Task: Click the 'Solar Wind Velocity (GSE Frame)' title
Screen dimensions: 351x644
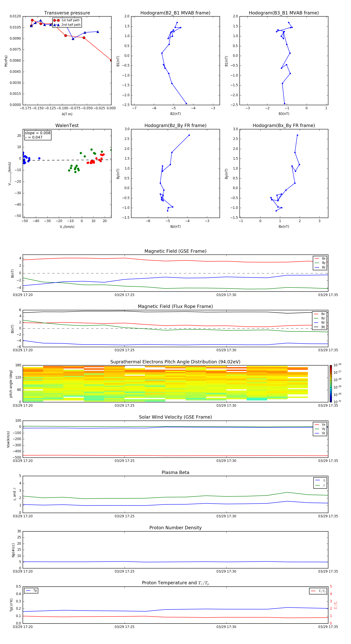Action: click(x=175, y=417)
